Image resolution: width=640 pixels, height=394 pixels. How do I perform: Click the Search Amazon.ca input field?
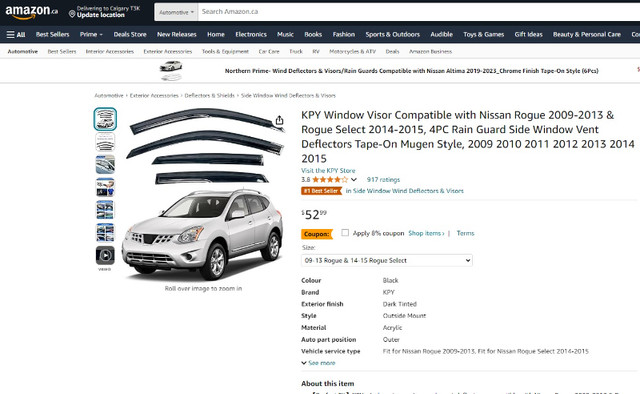tap(419, 12)
